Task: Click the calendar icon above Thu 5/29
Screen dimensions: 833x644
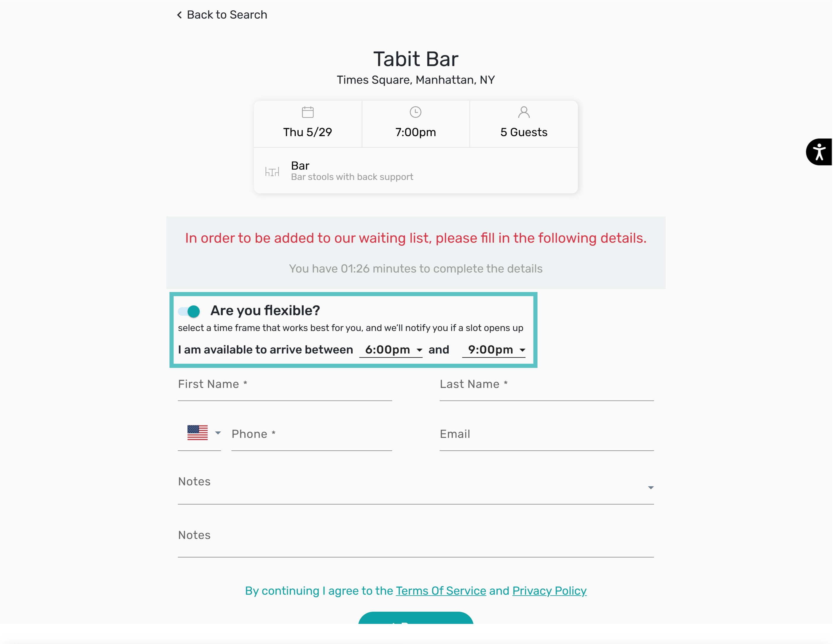Action: 308,112
